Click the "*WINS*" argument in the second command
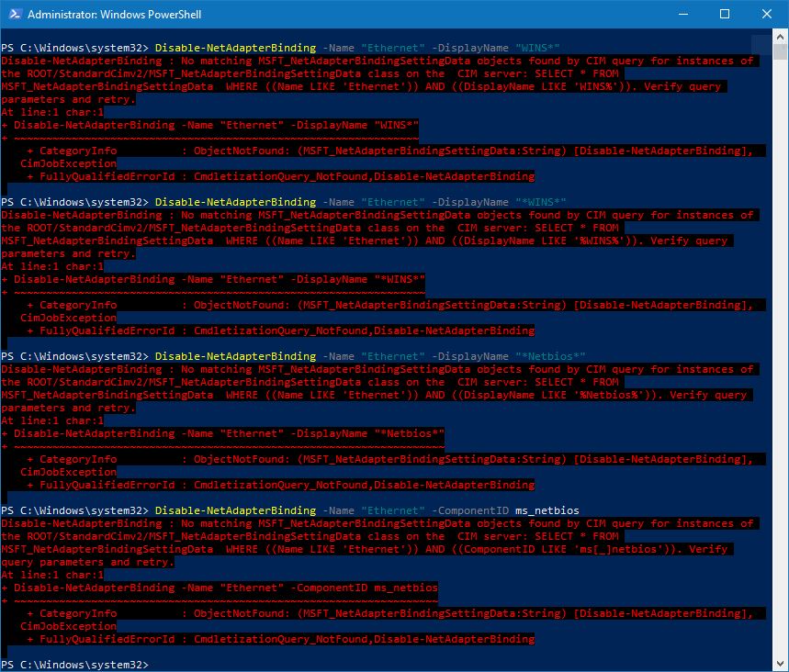This screenshot has height=672, width=789. 540,201
